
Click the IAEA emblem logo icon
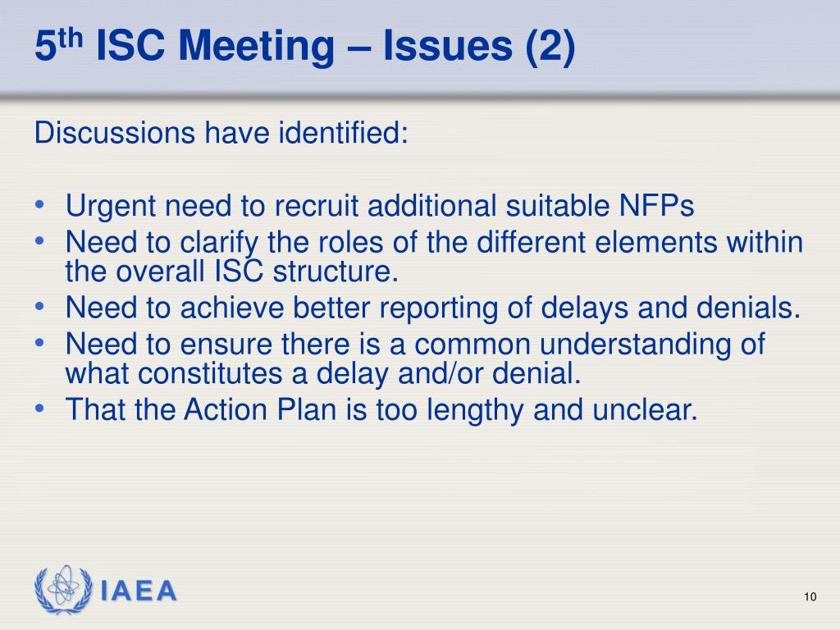(63, 589)
